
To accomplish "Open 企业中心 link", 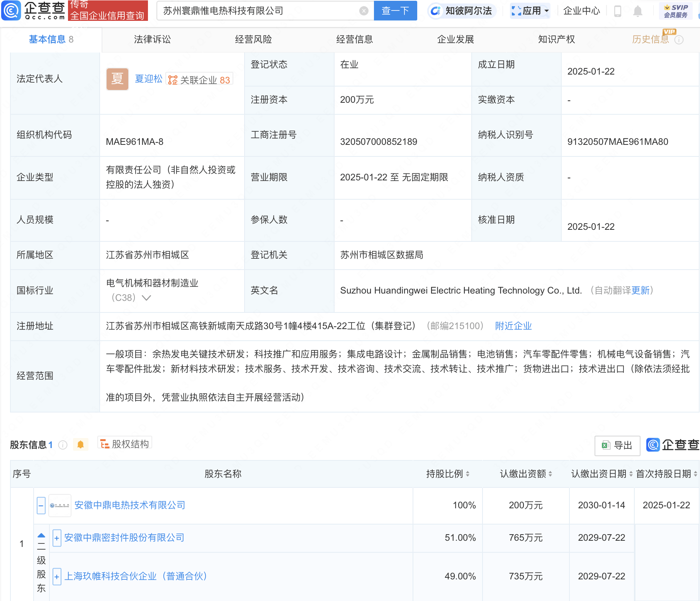I will tap(581, 11).
